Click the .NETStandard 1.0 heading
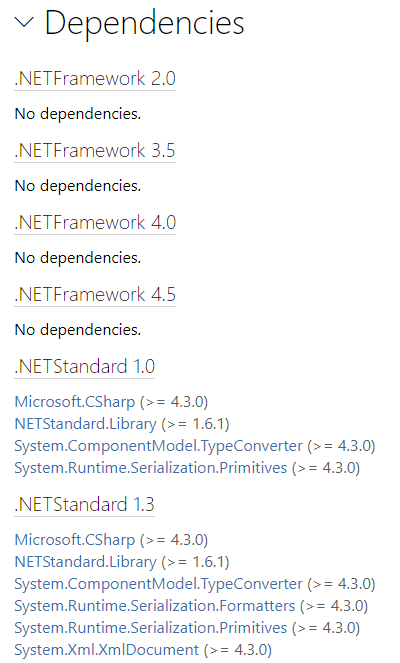 click(85, 366)
